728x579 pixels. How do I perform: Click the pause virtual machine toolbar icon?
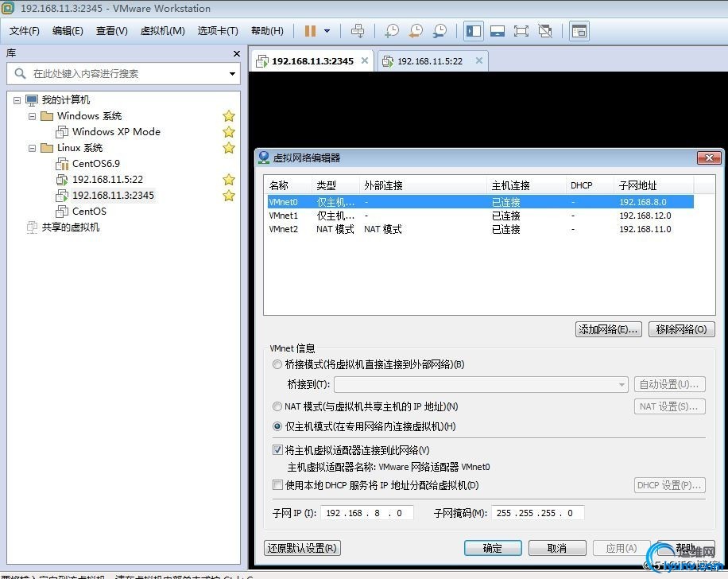(x=310, y=31)
